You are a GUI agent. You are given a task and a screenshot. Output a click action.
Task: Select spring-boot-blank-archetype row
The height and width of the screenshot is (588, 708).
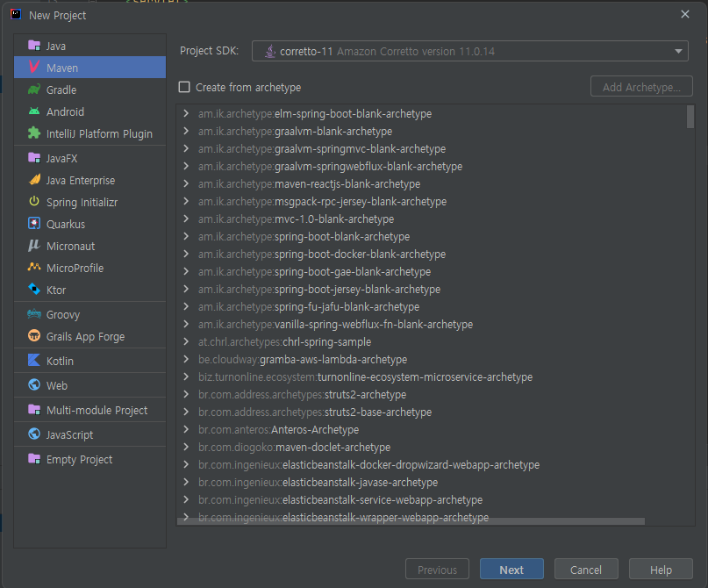(x=432, y=237)
